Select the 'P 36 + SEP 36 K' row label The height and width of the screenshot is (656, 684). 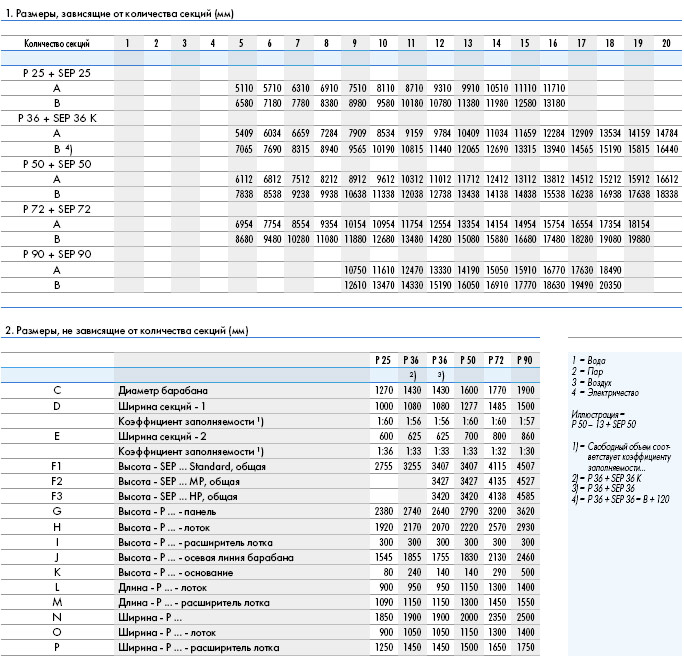coord(57,118)
